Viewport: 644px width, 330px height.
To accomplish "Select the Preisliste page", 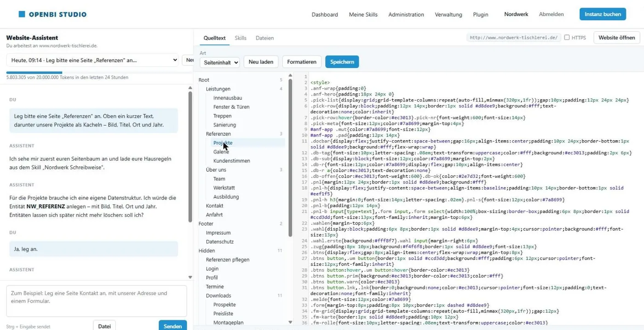I will 224,313.
